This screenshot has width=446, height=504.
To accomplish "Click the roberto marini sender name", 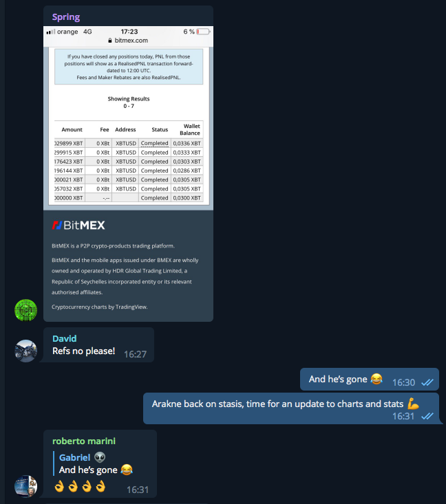I will click(84, 441).
